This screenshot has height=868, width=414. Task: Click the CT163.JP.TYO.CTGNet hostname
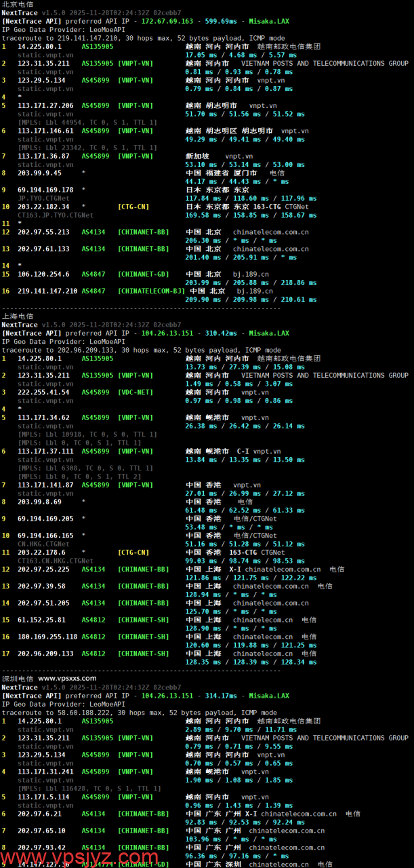coord(56,215)
